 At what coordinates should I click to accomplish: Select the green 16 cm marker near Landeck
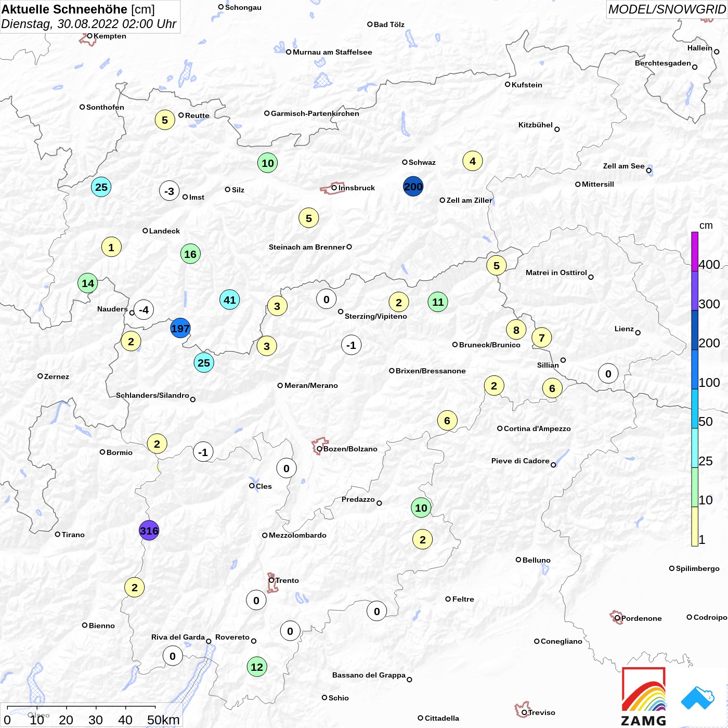coord(191,254)
